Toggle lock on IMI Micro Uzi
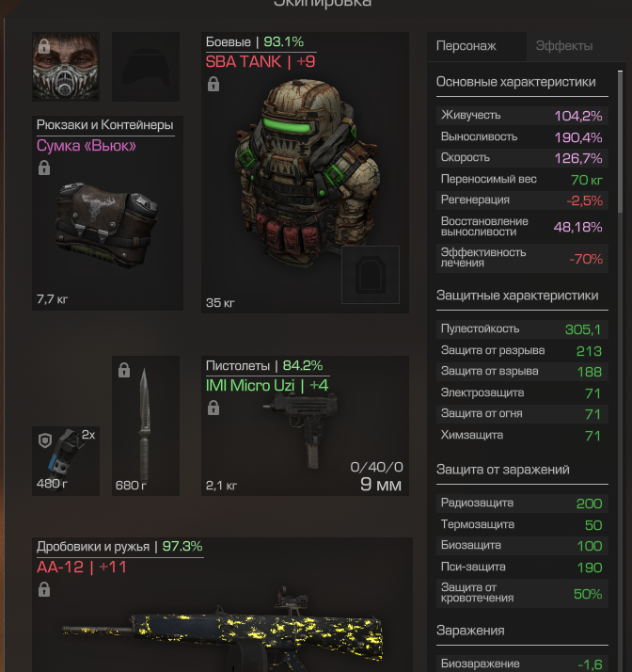Screen dimensions: 632x672 click(x=213, y=408)
